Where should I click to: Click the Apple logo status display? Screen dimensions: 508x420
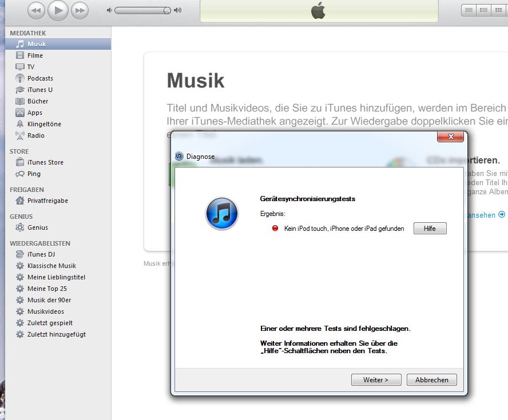(319, 11)
